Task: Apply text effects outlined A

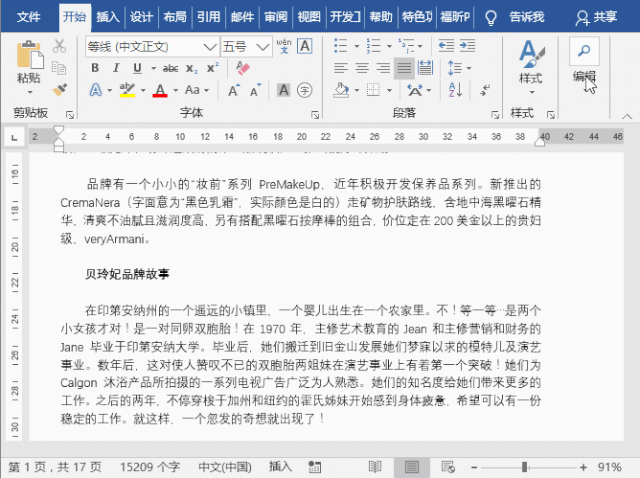Action: (x=96, y=90)
